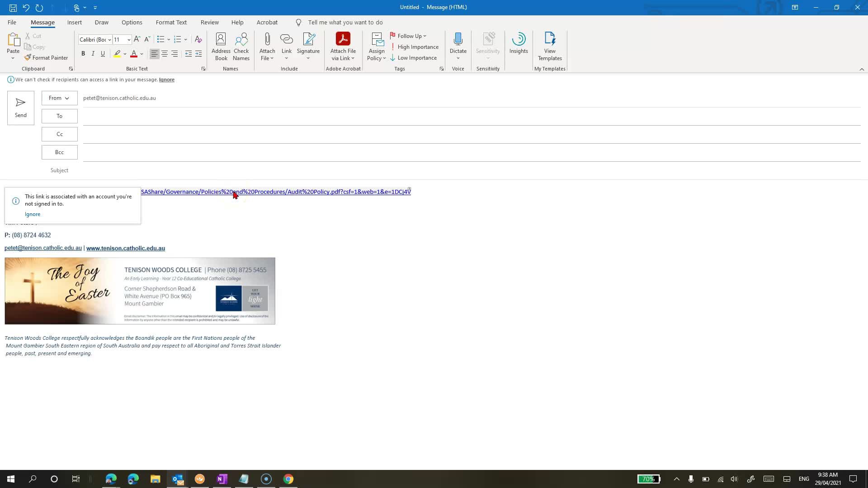Click the Dictate microphone icon

(x=458, y=40)
